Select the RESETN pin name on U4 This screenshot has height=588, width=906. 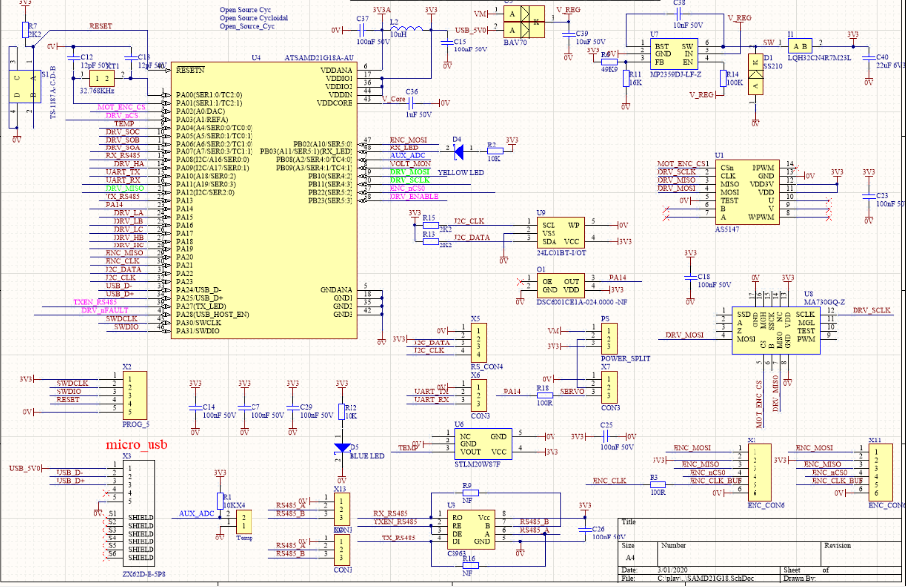coord(191,70)
